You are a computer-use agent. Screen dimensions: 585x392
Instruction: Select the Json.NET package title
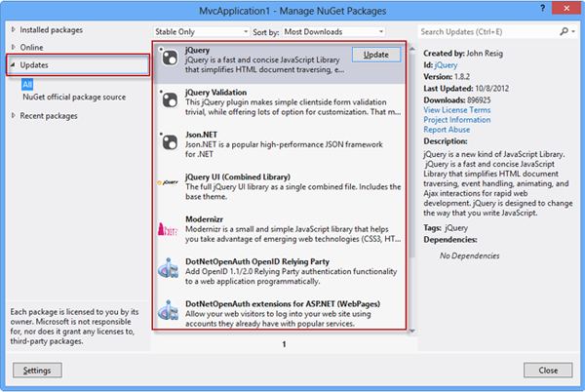(201, 135)
